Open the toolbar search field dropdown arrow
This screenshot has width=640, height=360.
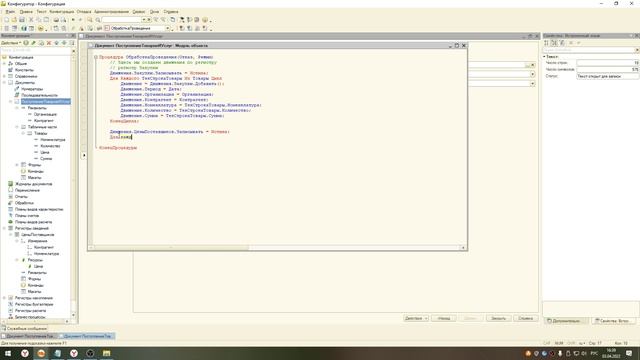(x=144, y=20)
